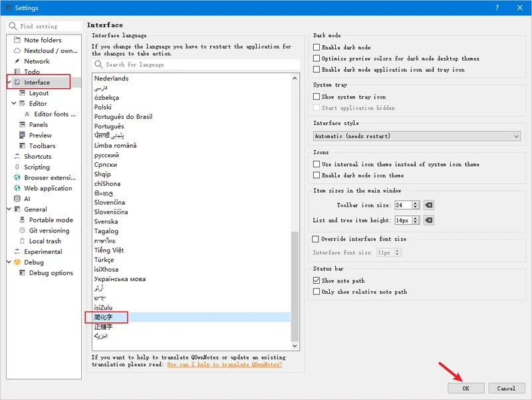Click the AI database icon
This screenshot has width=532, height=400.
(17, 199)
